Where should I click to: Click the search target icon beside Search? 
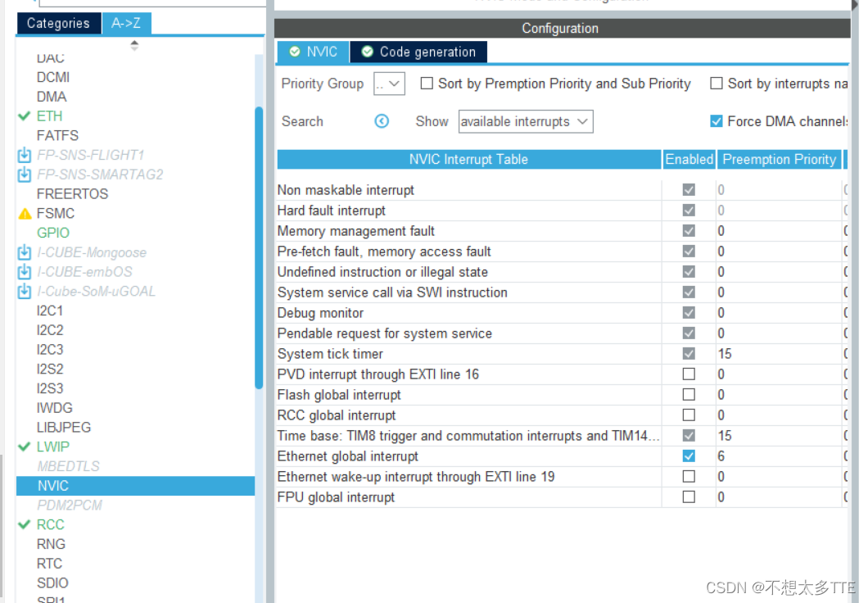tap(382, 120)
